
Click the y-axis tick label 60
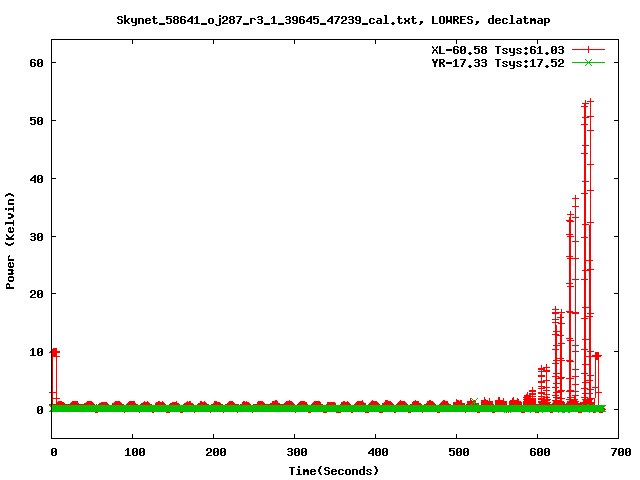[x=36, y=63]
